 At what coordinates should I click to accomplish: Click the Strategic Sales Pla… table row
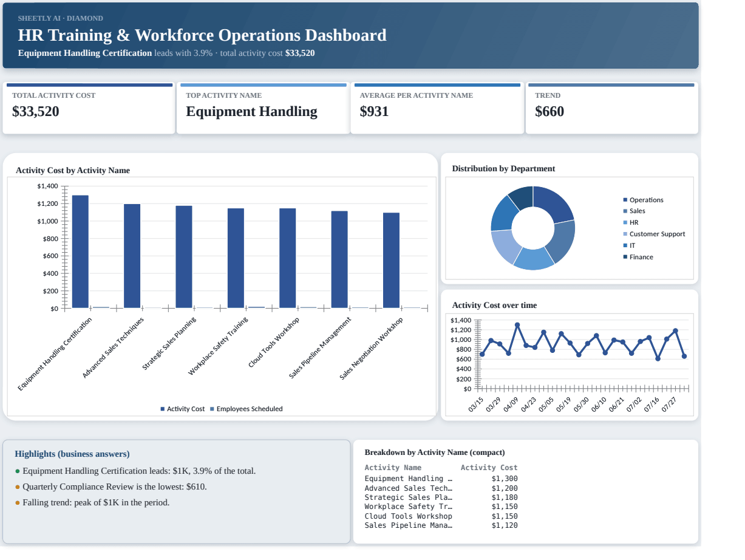(x=441, y=497)
